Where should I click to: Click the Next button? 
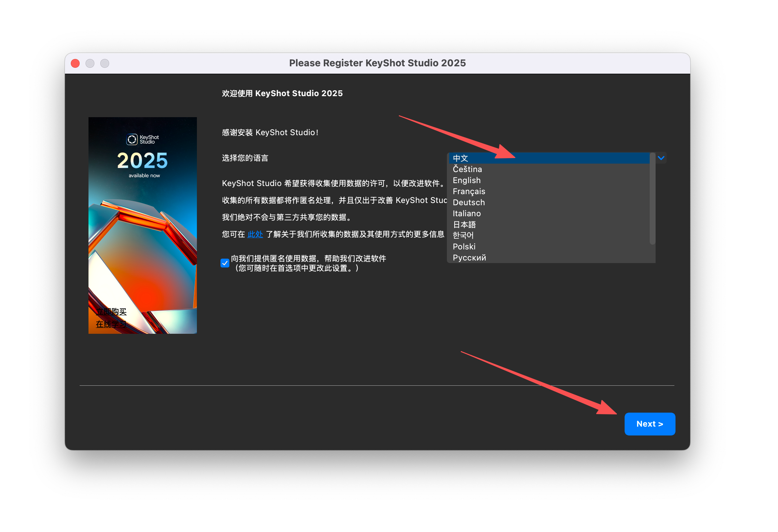point(649,424)
